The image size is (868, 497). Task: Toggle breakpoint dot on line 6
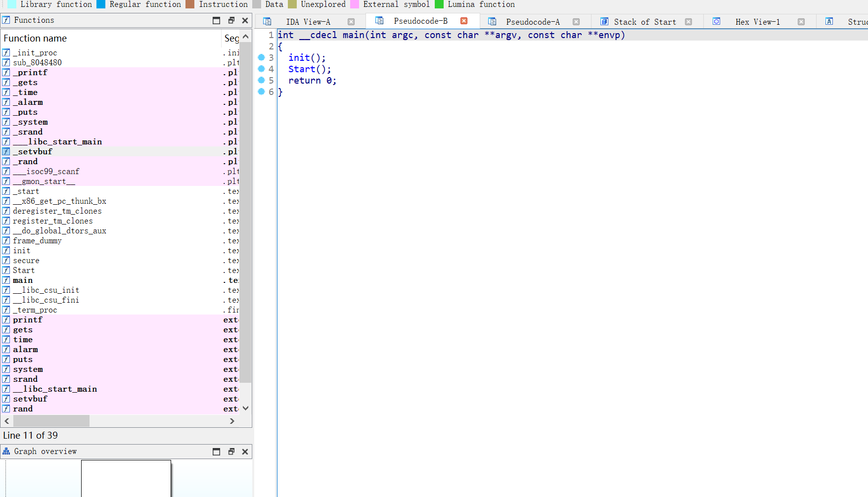pos(262,91)
